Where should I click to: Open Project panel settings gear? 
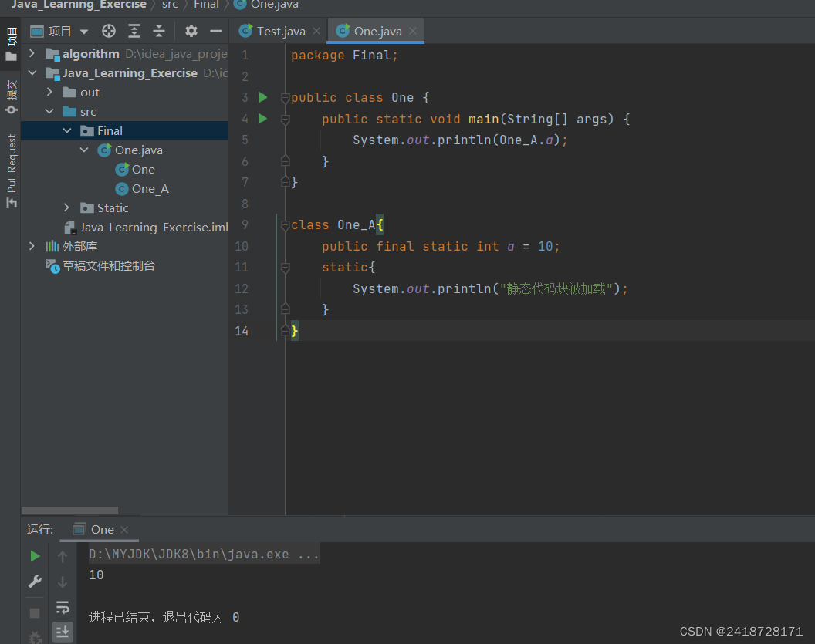[191, 31]
